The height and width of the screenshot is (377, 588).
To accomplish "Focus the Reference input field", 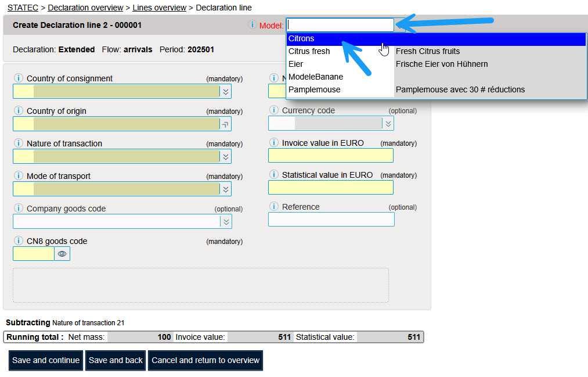I will (331, 220).
